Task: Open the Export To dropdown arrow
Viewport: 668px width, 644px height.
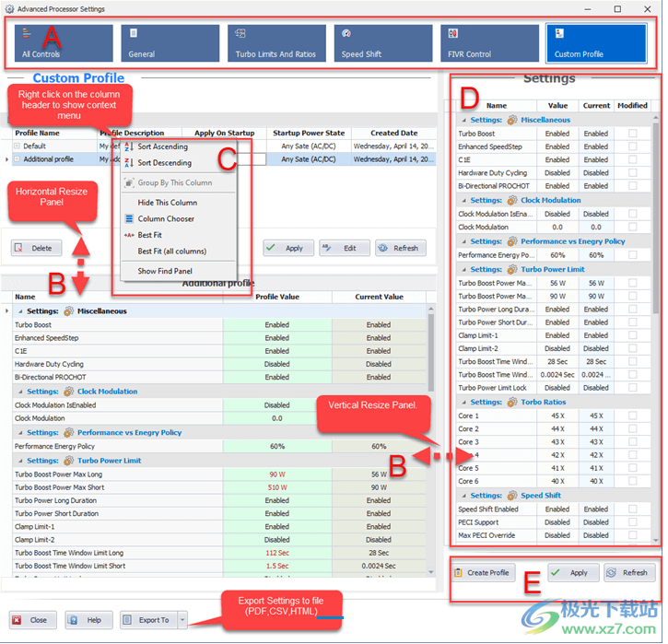Action: pos(182,620)
